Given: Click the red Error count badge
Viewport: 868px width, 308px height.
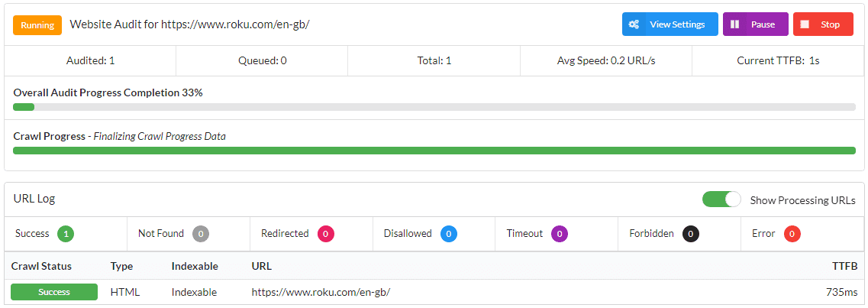Looking at the screenshot, I should pos(792,234).
